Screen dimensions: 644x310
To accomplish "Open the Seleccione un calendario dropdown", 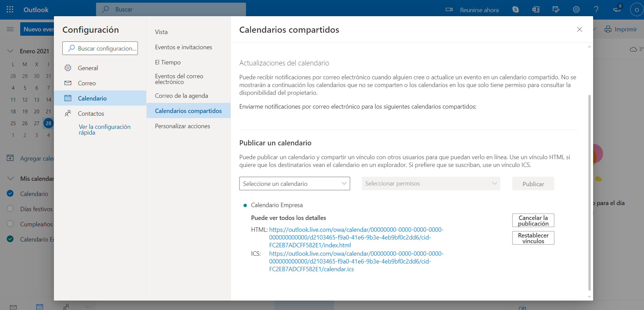I will (294, 184).
